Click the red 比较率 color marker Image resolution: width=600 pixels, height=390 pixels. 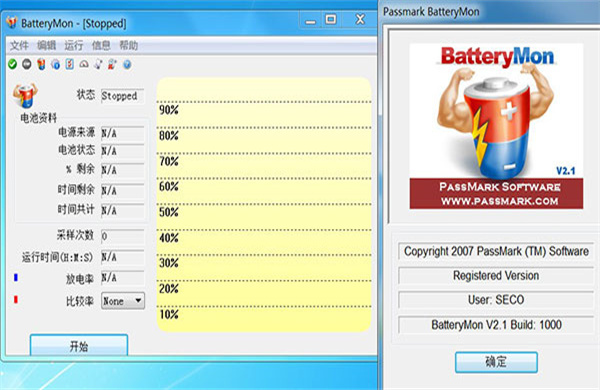pos(16,299)
